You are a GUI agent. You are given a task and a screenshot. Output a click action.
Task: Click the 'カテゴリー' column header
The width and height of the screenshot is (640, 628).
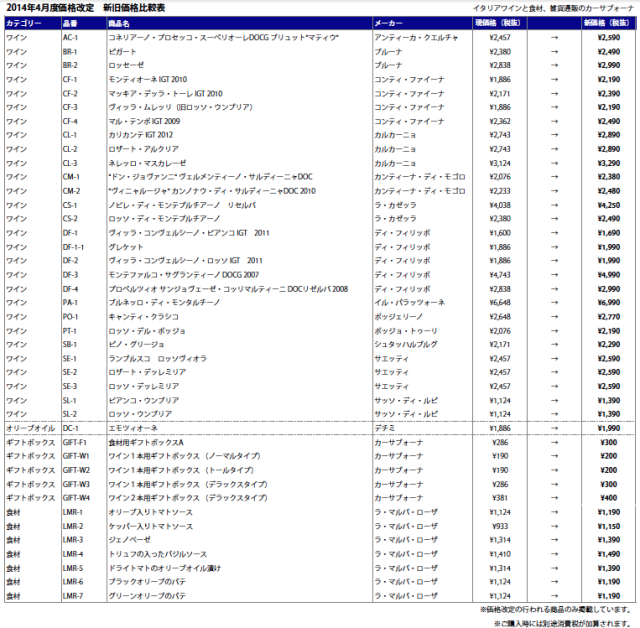[x=24, y=23]
